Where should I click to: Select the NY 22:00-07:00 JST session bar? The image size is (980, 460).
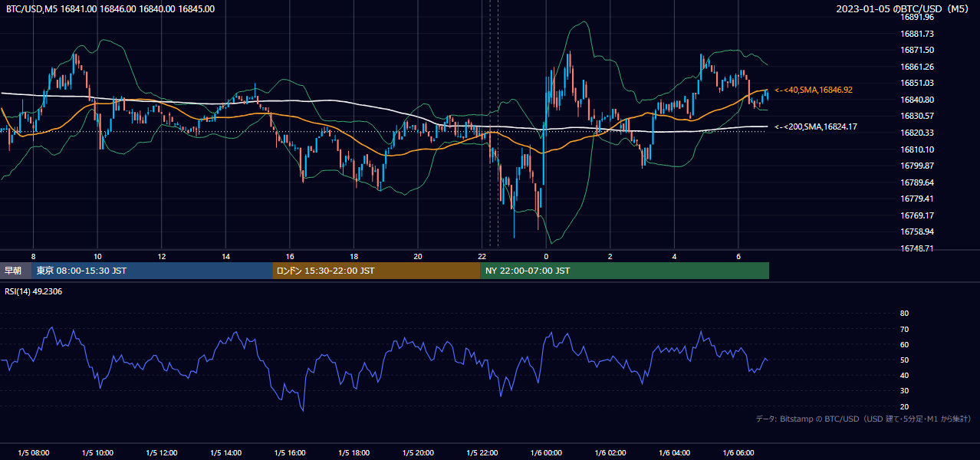625,271
